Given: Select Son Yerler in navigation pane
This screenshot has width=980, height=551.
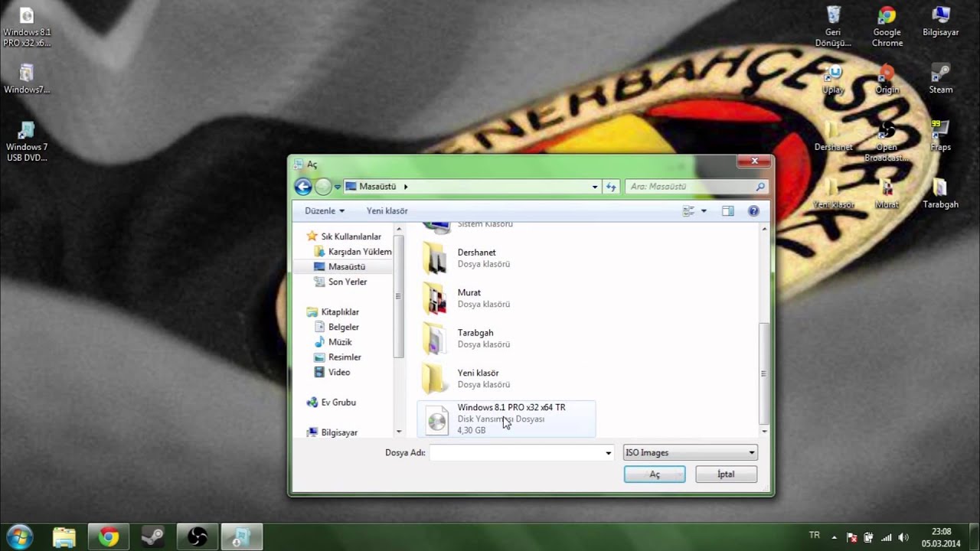Looking at the screenshot, I should pyautogui.click(x=341, y=282).
